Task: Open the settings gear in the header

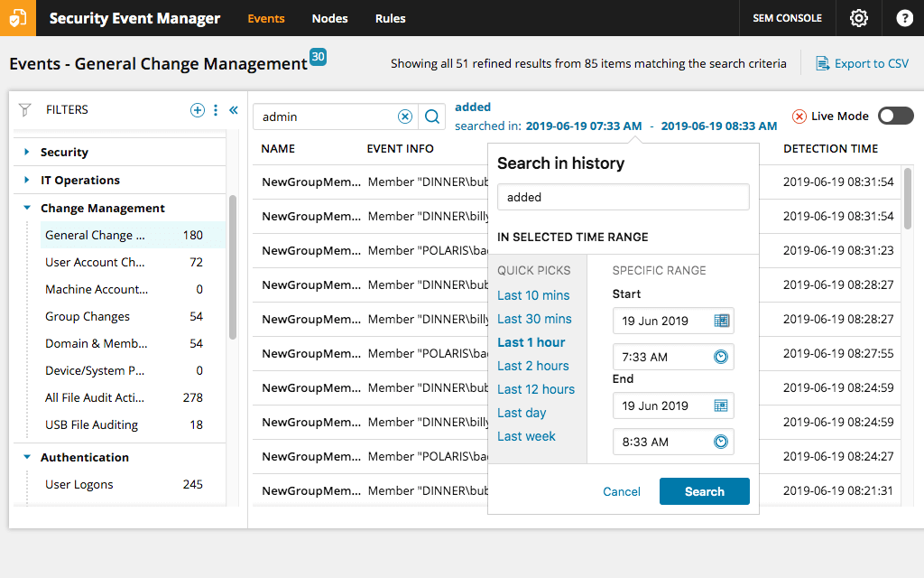Action: (x=858, y=18)
